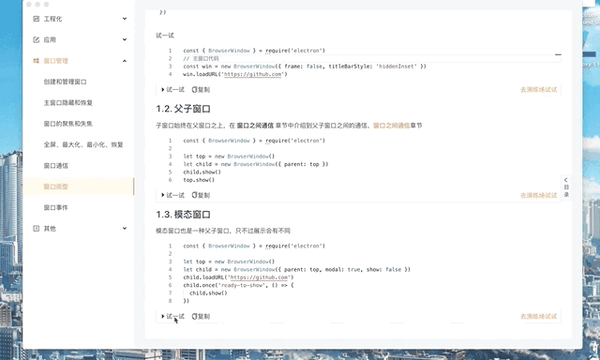
Task: Expand the 工程化 menu chevron
Action: (124, 19)
